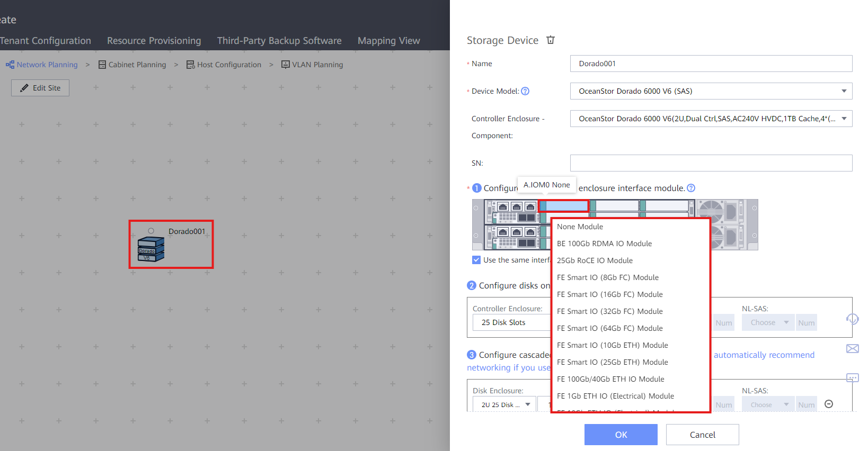Toggle the Use the same interface checkbox

[x=476, y=260]
